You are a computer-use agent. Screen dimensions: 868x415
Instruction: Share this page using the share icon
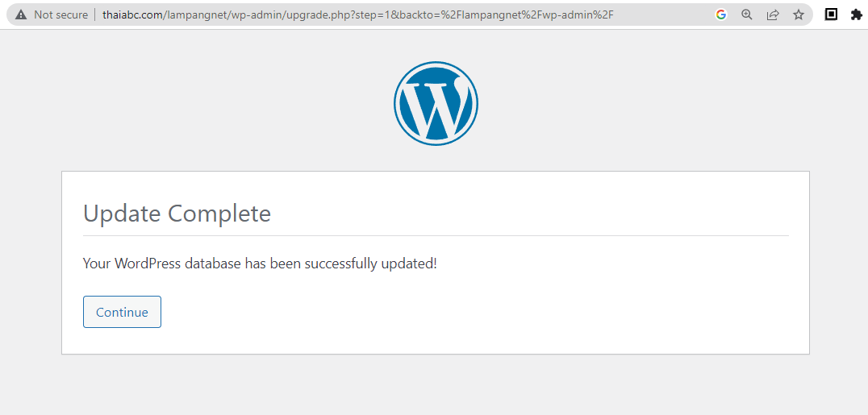click(x=773, y=15)
